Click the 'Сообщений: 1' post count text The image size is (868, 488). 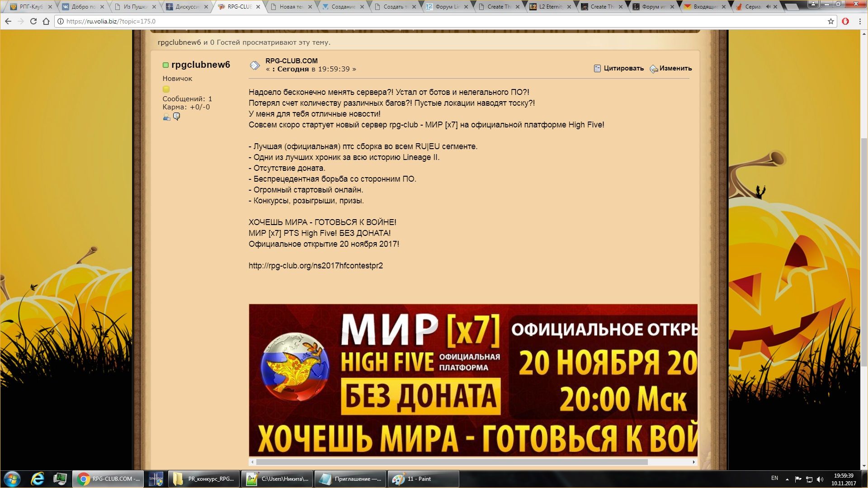187,99
